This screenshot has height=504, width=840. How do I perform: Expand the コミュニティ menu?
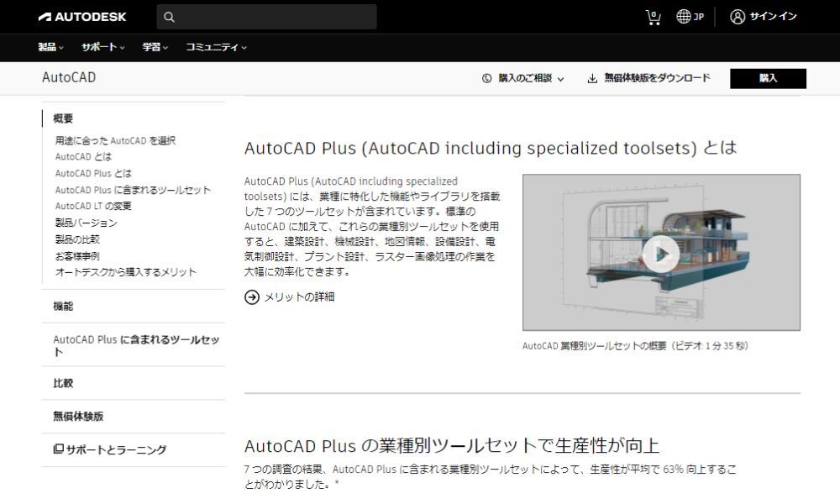click(x=217, y=47)
